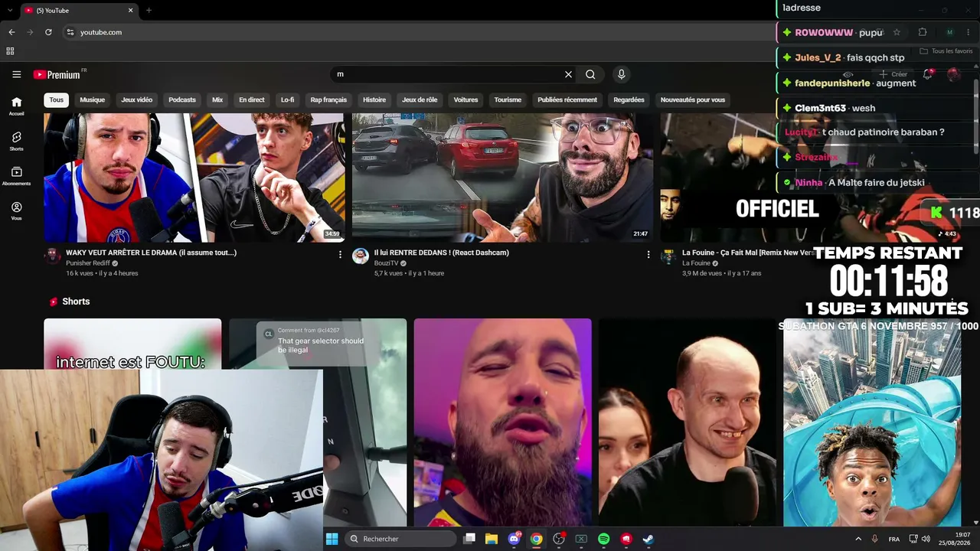
Task: Visit the La Fouine channel name
Action: [x=697, y=263]
